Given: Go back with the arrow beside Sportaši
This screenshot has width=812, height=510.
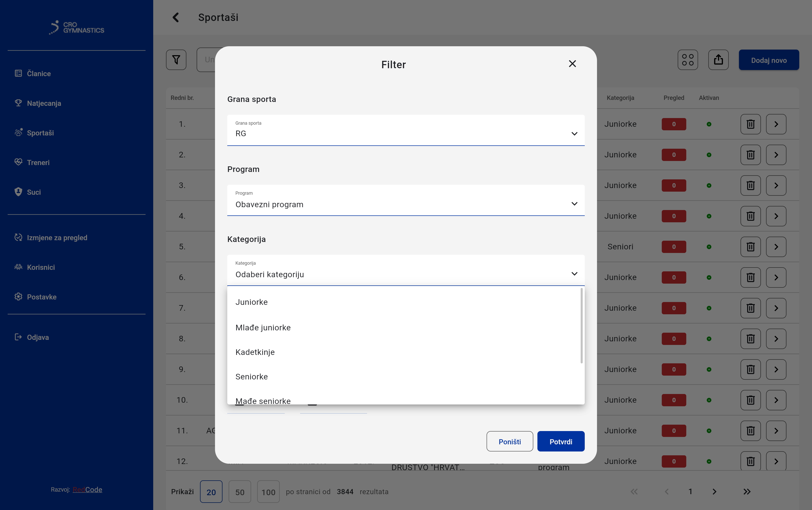Looking at the screenshot, I should click(x=176, y=18).
